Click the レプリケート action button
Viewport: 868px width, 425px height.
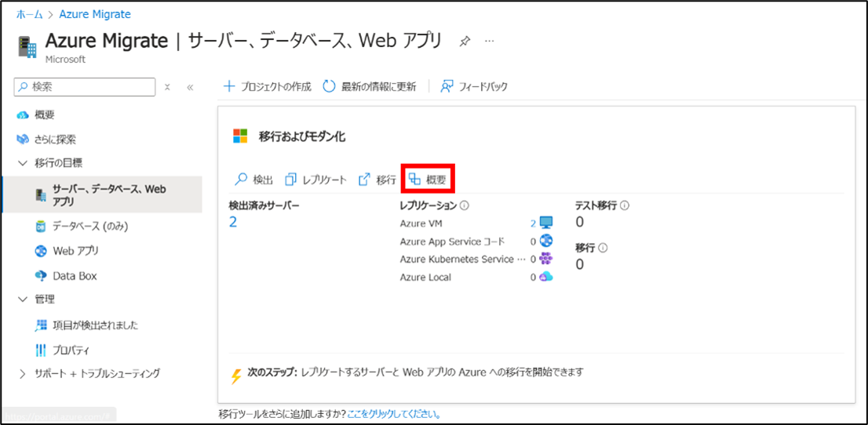pyautogui.click(x=316, y=180)
